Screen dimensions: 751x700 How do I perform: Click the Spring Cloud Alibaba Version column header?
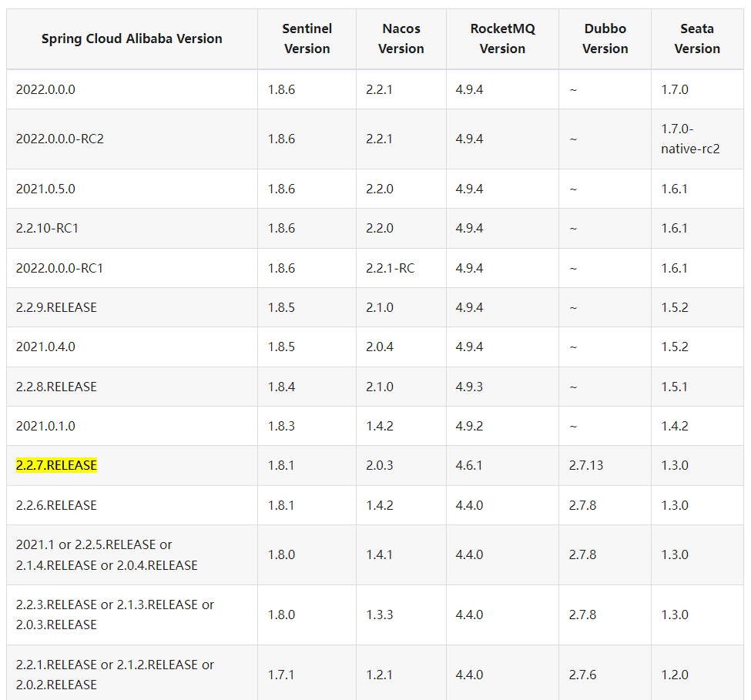[132, 39]
